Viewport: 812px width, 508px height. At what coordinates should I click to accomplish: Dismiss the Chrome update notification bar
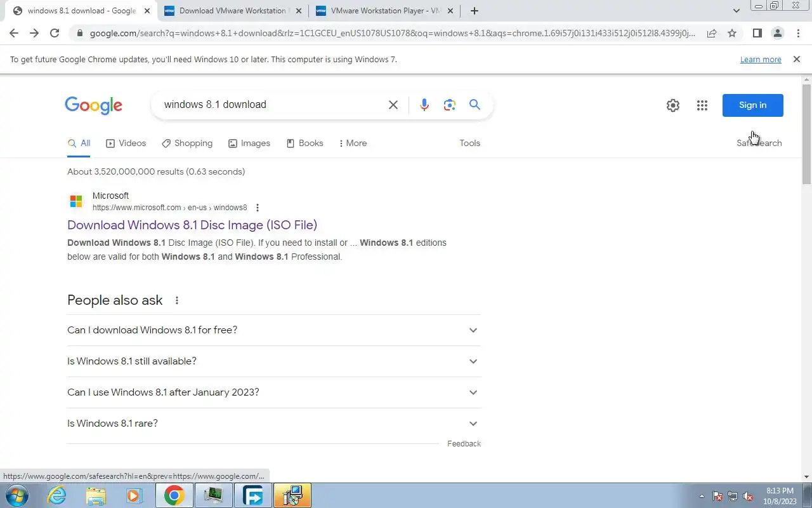tap(796, 59)
